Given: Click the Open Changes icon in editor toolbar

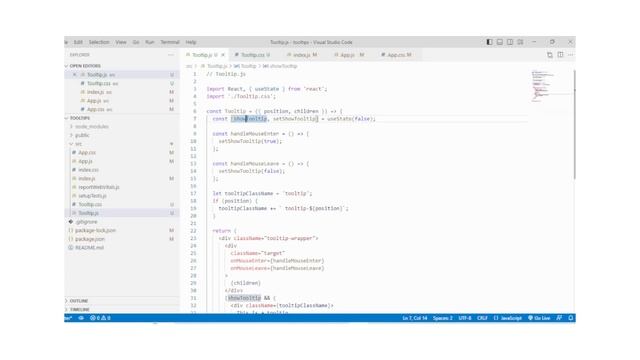Looking at the screenshot, I should 550,55.
